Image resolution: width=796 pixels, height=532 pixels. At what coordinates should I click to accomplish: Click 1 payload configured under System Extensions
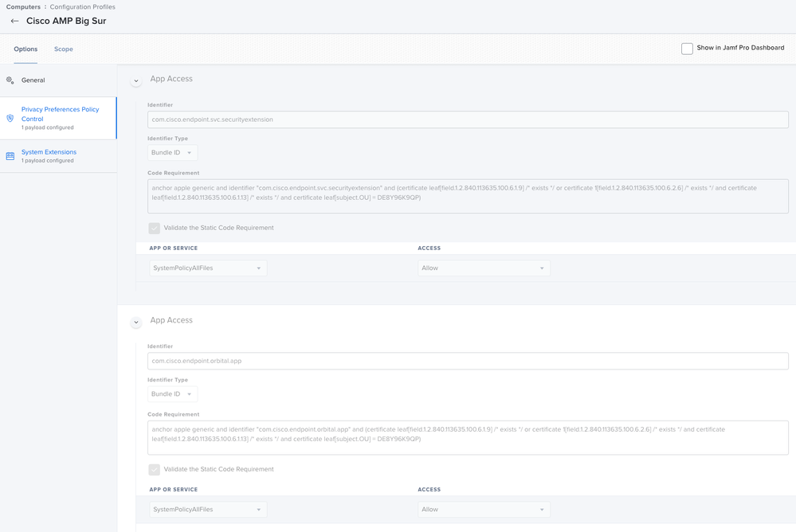click(47, 160)
